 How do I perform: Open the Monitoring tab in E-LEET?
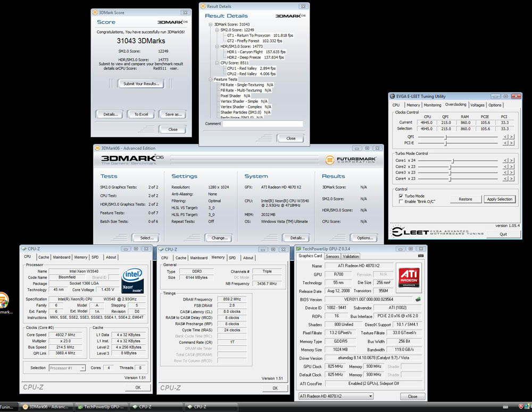click(x=432, y=105)
